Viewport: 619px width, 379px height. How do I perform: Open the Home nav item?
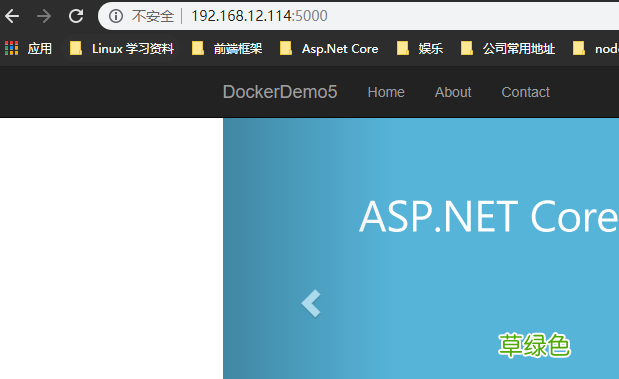click(x=386, y=92)
